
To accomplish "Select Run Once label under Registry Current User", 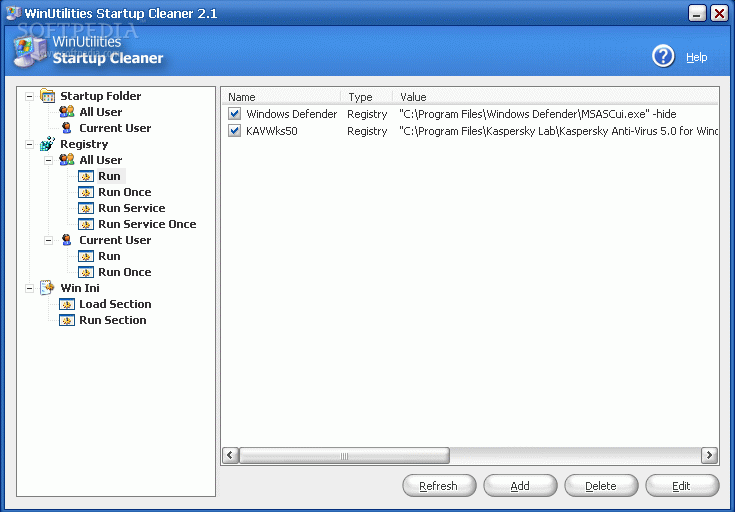I will 125,272.
